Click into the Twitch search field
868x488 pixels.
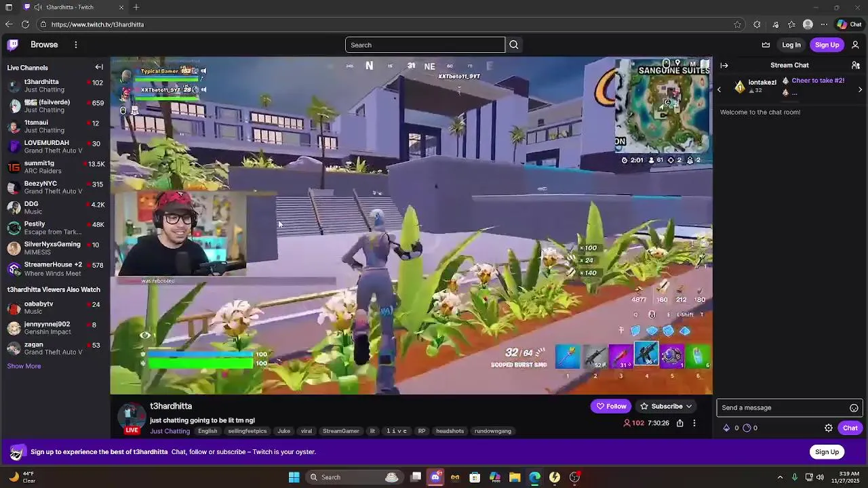click(x=425, y=45)
